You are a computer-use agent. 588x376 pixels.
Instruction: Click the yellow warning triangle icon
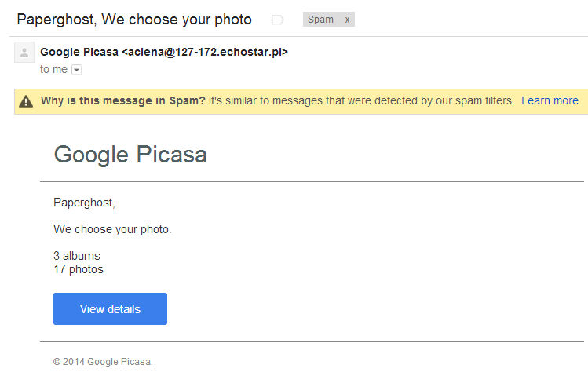[27, 101]
